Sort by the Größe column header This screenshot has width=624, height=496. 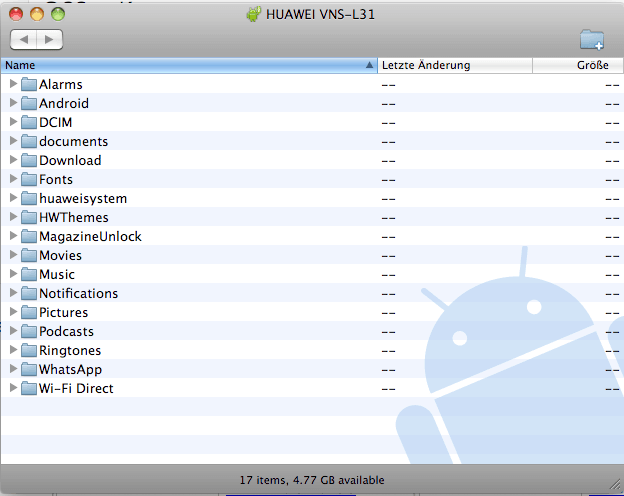[578, 65]
